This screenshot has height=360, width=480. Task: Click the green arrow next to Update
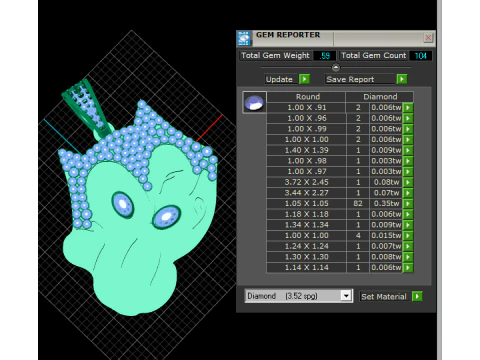(304, 79)
